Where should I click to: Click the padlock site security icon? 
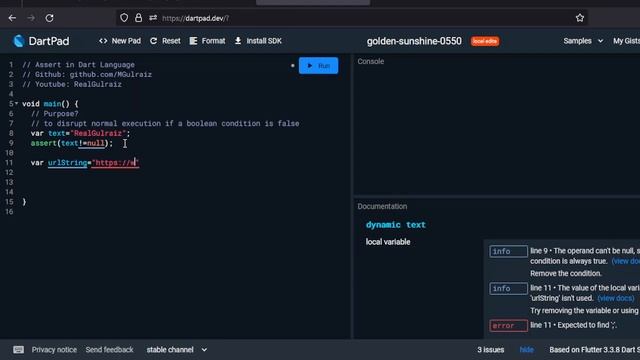click(138, 18)
